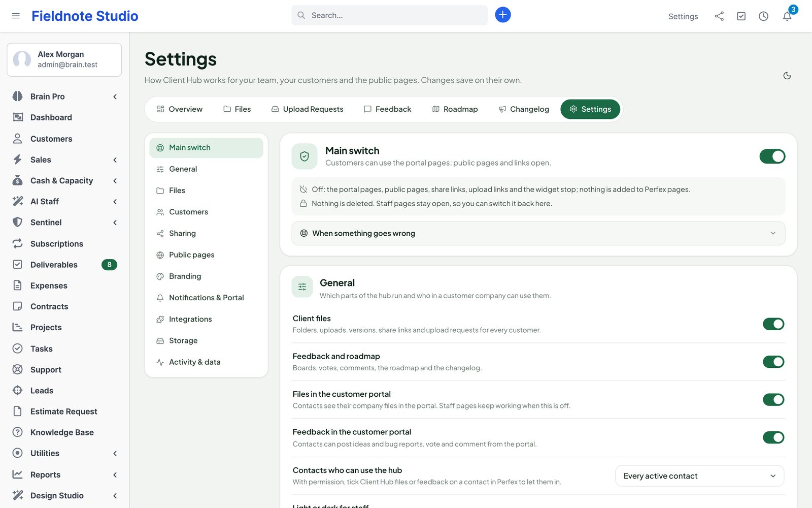Go to Subscriptions in sidebar

click(64, 244)
